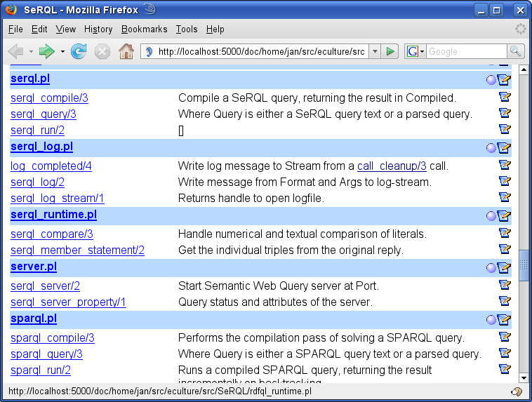Click the status bar icon at bottom right
The width and height of the screenshot is (532, 402).
click(x=517, y=391)
